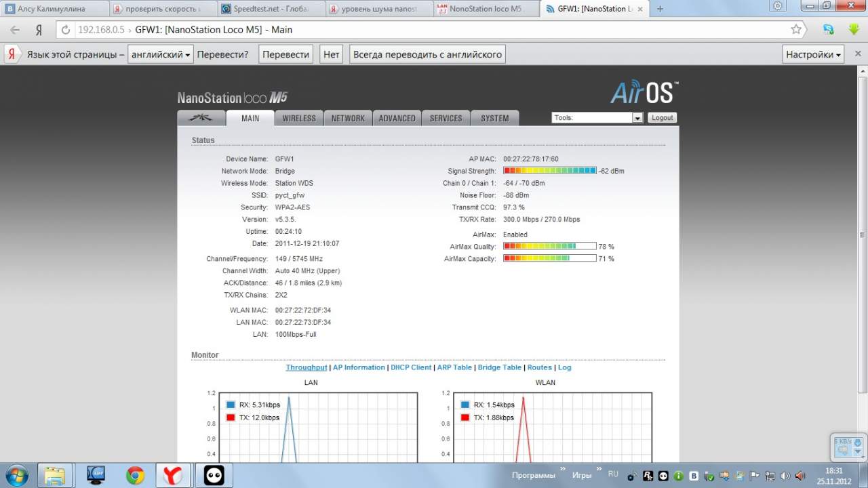Image resolution: width=868 pixels, height=488 pixels.
Task: Click the Logout button
Action: pos(662,118)
